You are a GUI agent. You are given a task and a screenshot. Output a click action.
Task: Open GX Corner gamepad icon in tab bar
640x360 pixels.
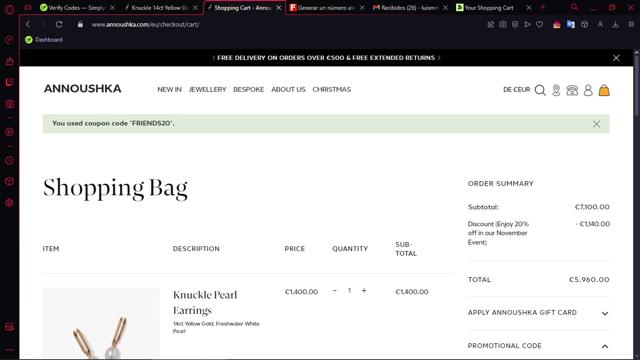point(28,8)
